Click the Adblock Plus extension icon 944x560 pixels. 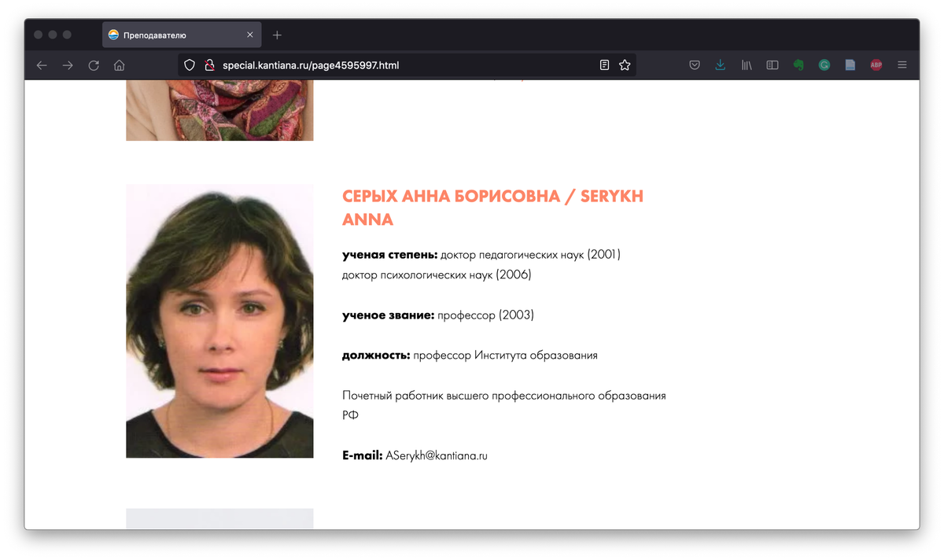[876, 64]
